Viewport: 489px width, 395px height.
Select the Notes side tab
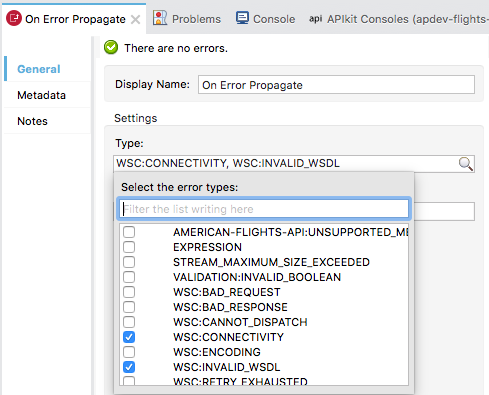[32, 121]
